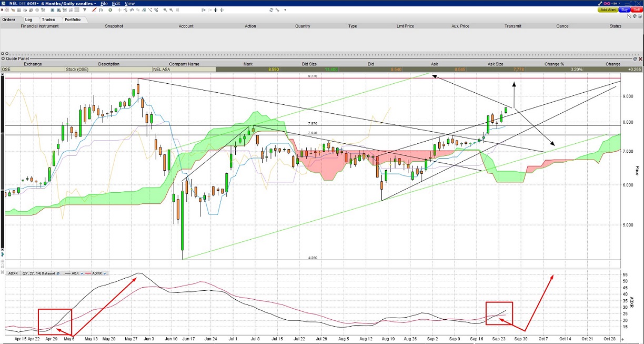Click the Bid Size column header
The width and height of the screenshot is (644, 344).
coord(309,64)
